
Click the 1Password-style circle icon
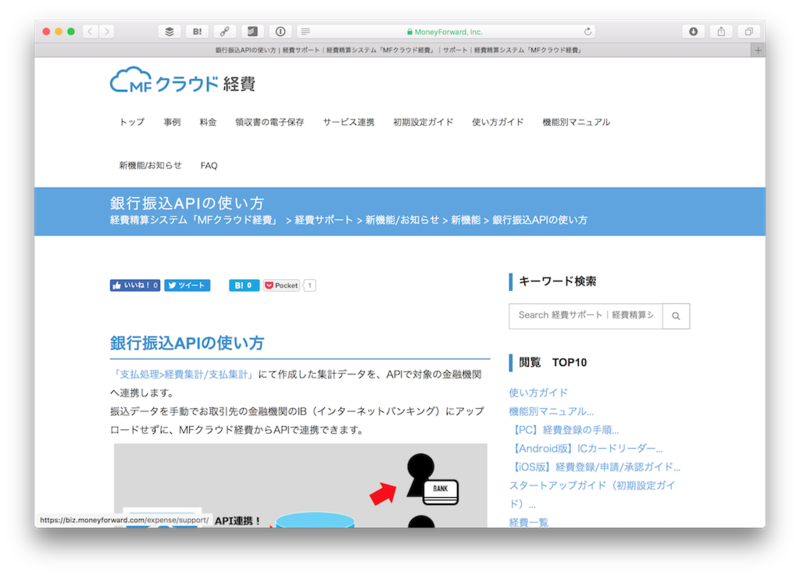[280, 32]
